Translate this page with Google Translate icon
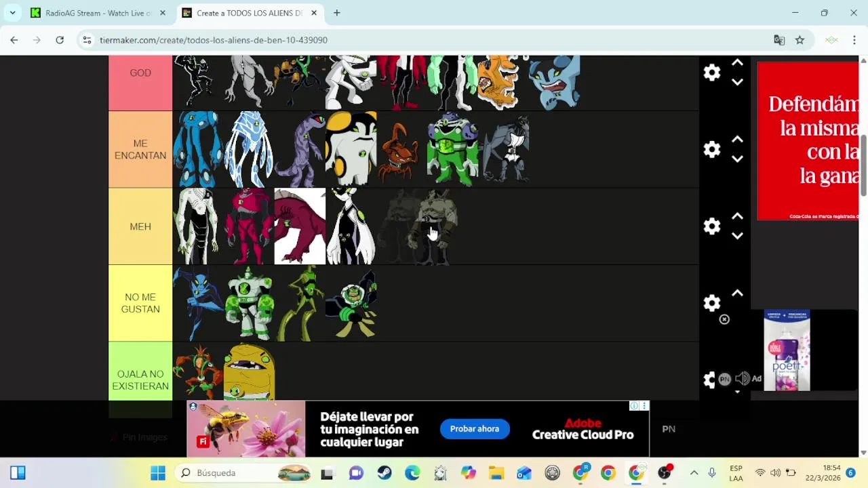The image size is (868, 488). click(x=779, y=40)
